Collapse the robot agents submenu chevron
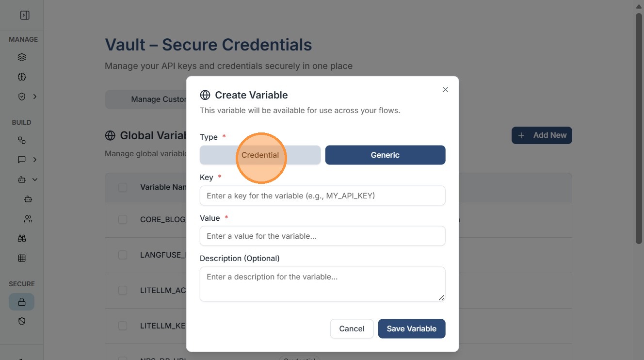Screen dimensions: 644x360 35,180
